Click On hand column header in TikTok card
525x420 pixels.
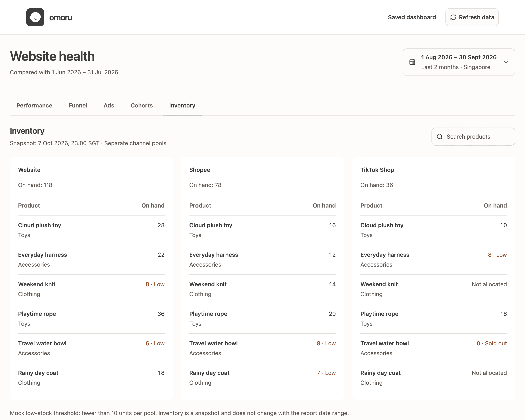[x=495, y=205]
